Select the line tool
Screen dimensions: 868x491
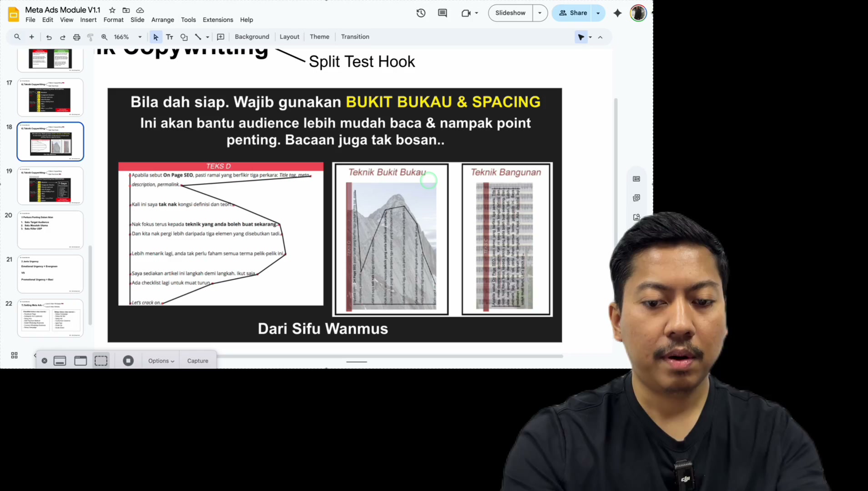pos(198,37)
